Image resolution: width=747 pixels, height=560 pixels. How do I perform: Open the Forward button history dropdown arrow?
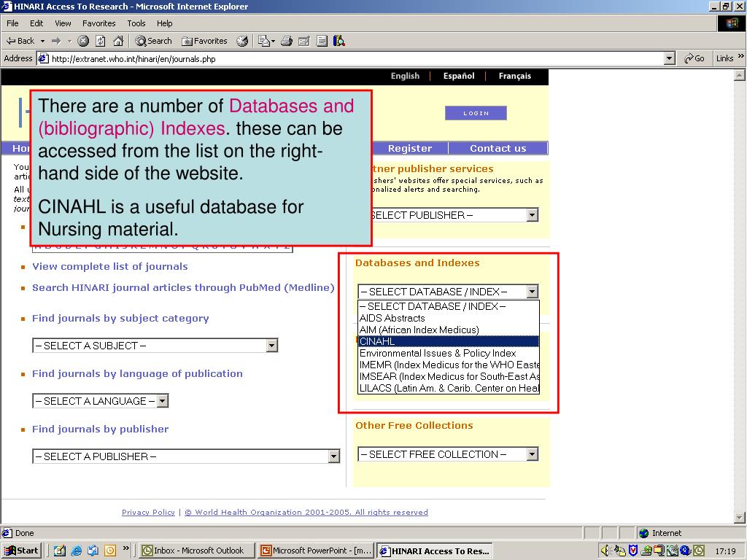click(69, 41)
